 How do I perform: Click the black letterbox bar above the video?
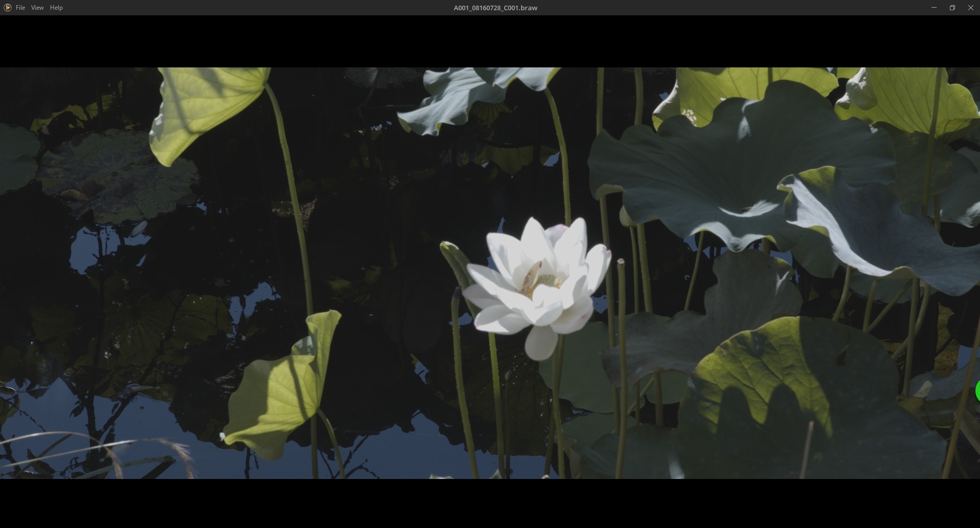[x=490, y=41]
